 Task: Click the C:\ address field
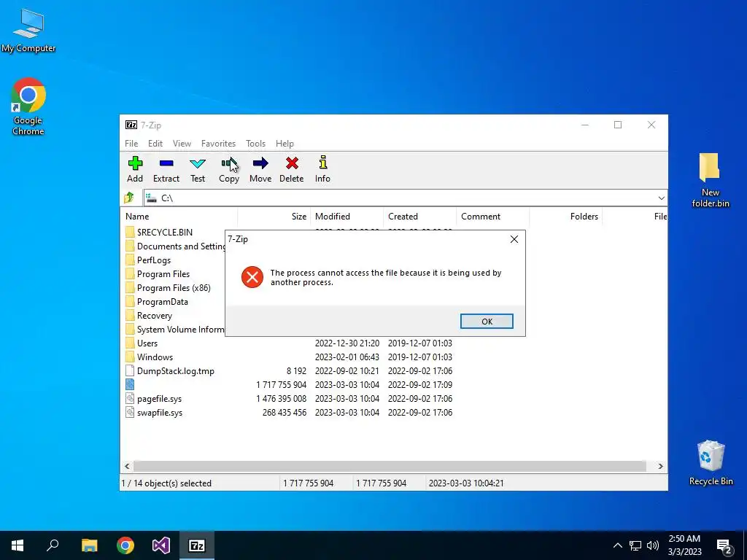click(x=399, y=198)
